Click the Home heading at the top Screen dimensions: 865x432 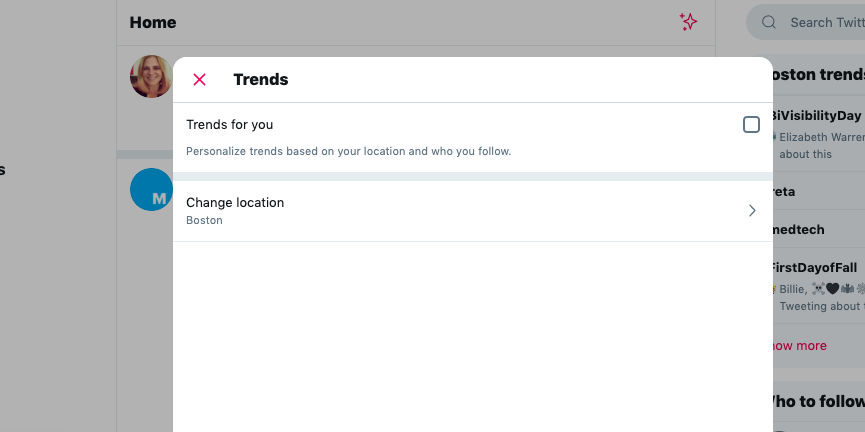click(x=153, y=22)
